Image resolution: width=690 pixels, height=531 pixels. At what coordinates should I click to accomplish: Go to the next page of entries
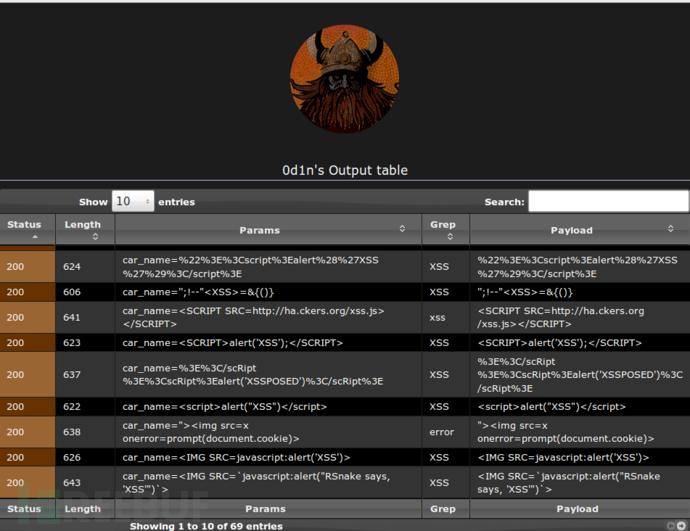[681, 526]
